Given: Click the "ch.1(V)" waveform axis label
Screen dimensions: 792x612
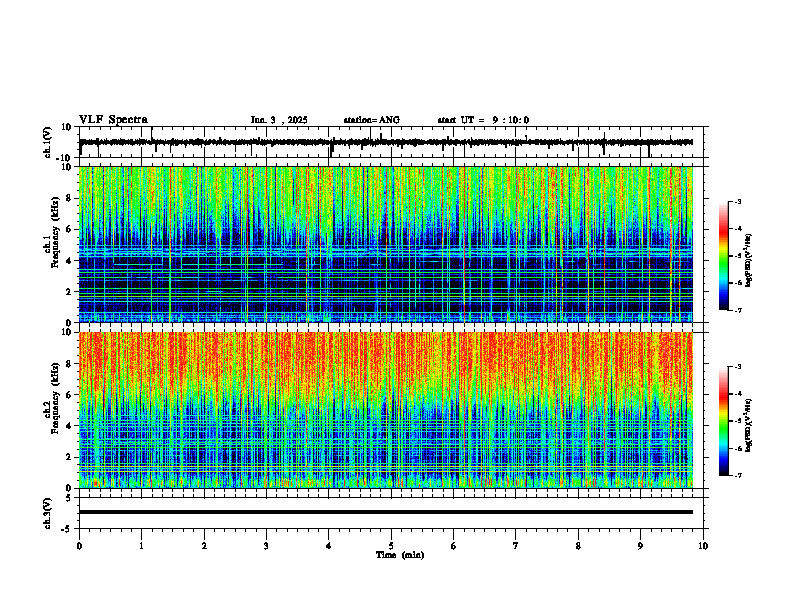Looking at the screenshot, I should click(48, 142).
